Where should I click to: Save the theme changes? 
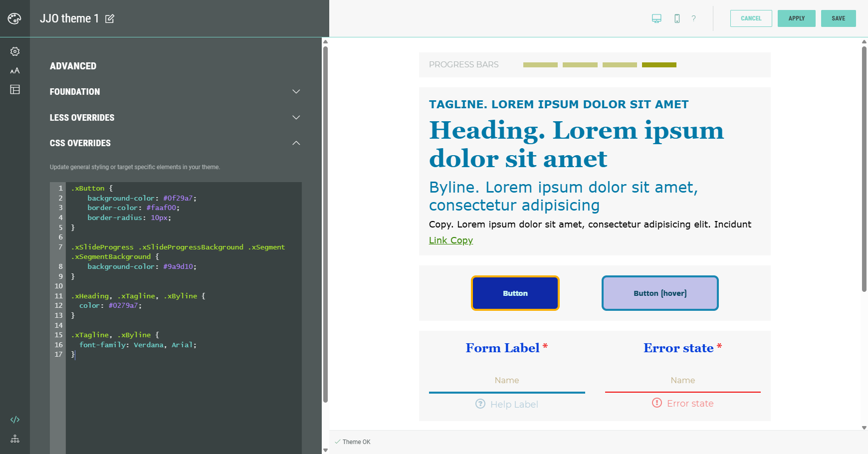(838, 18)
